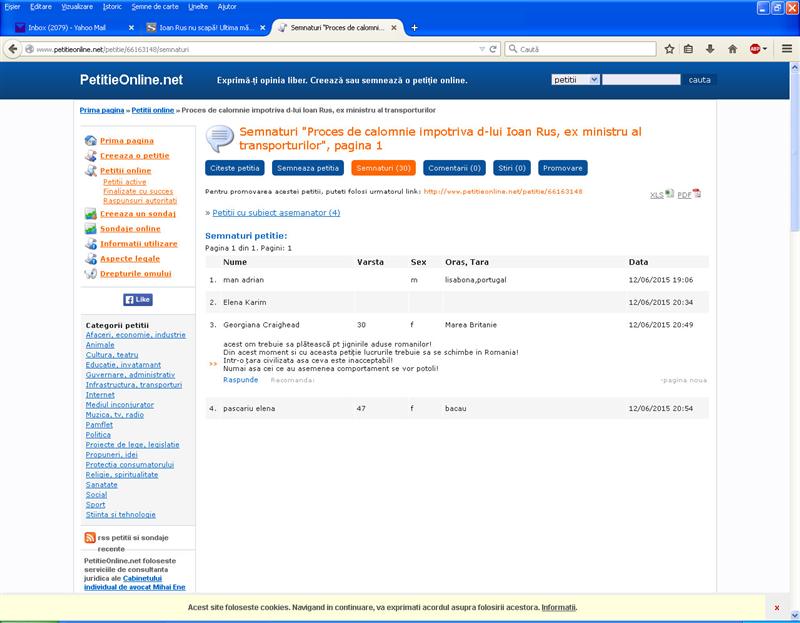This screenshot has height=623, width=800.
Task: Open the Firefox downloads arrow
Action: 710,49
